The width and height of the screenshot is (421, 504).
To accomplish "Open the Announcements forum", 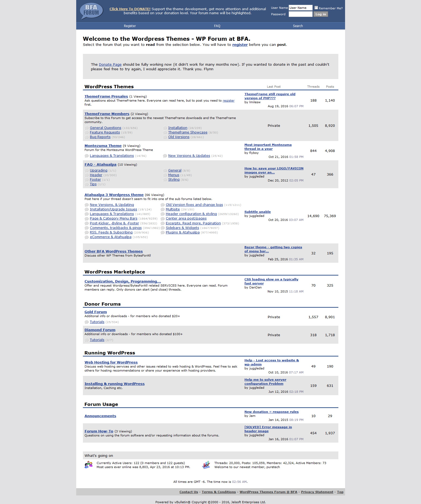I will [x=100, y=416].
